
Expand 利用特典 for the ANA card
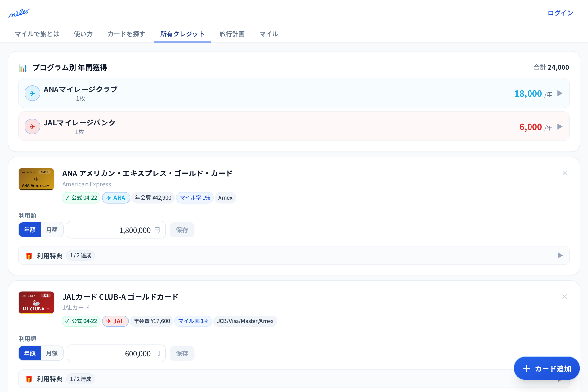point(294,255)
